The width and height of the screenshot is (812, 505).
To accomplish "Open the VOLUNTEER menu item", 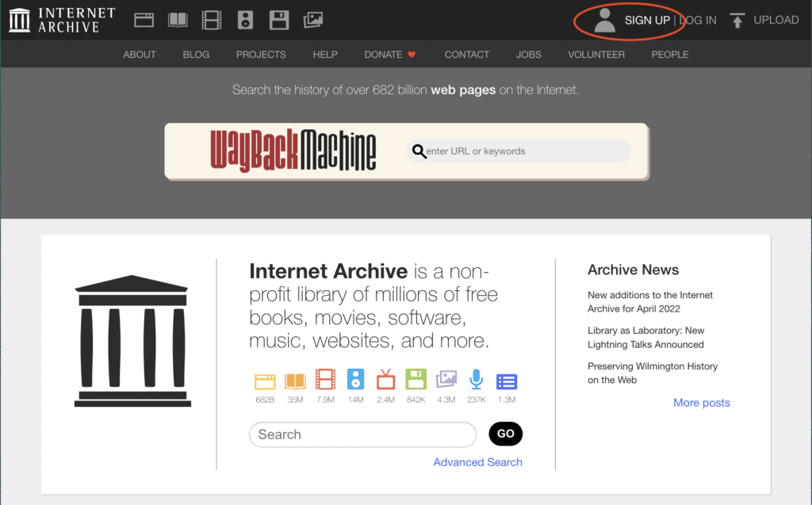I will (x=596, y=55).
